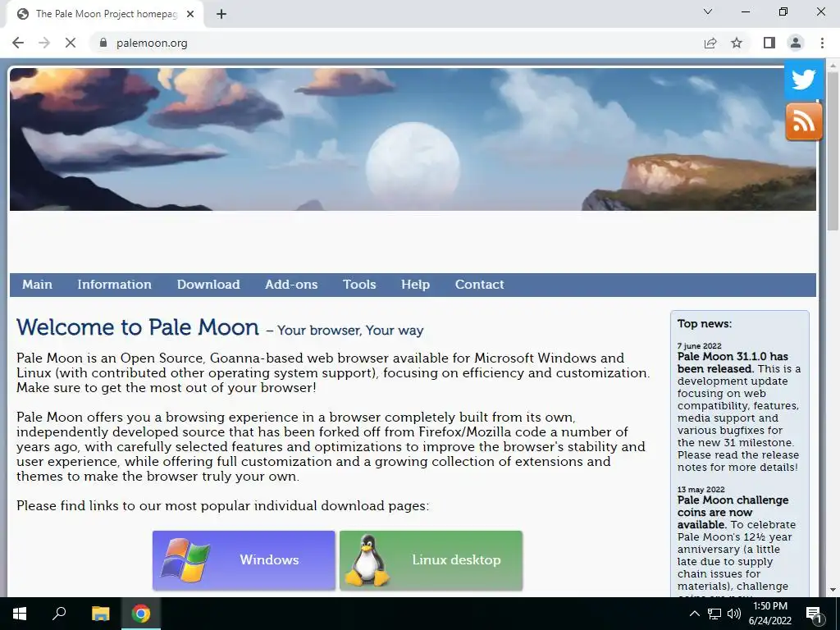Open the Chrome side panel
The image size is (840, 630).
click(x=769, y=43)
